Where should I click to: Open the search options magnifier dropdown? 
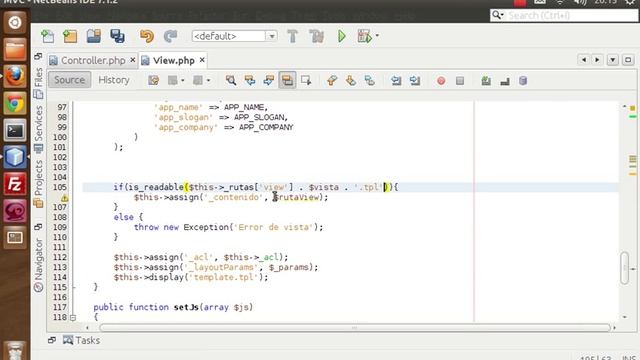498,16
